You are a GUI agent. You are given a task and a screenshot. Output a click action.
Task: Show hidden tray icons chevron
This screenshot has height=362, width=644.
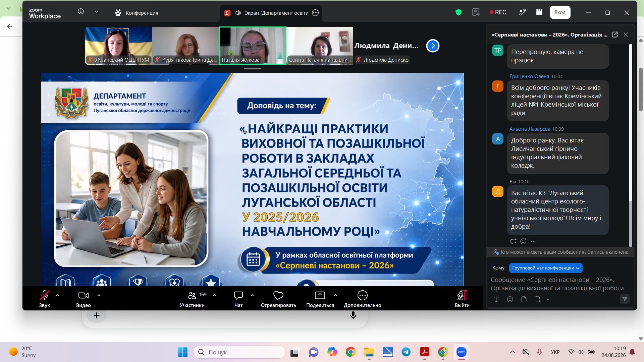pyautogui.click(x=512, y=352)
